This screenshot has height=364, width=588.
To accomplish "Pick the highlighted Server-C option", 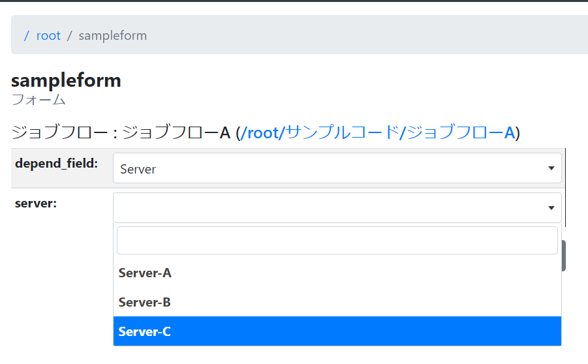I will tap(145, 332).
